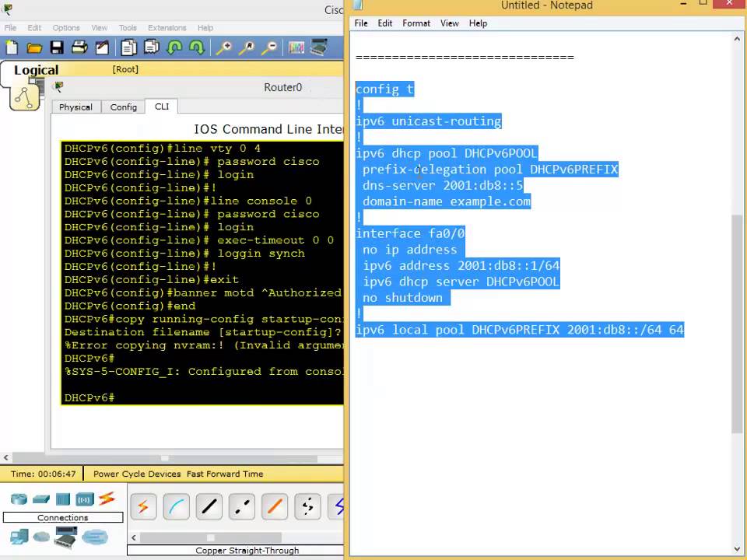Viewport: 747px width, 560px height.
Task: Open Notepad View menu
Action: coord(450,23)
